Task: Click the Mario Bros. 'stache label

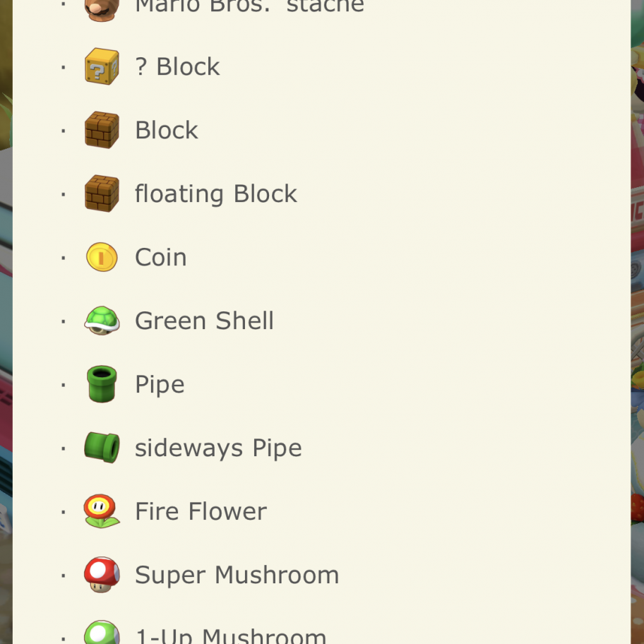Action: [x=249, y=7]
